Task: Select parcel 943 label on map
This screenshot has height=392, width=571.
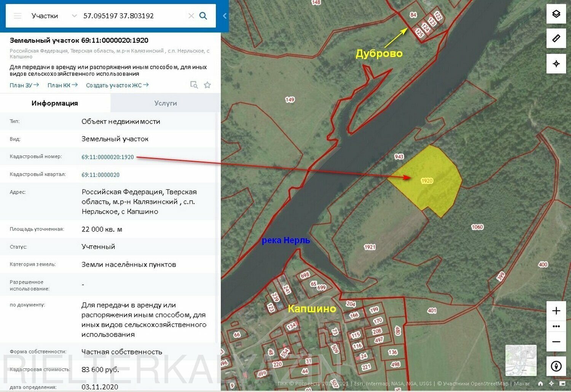Action: [x=399, y=157]
